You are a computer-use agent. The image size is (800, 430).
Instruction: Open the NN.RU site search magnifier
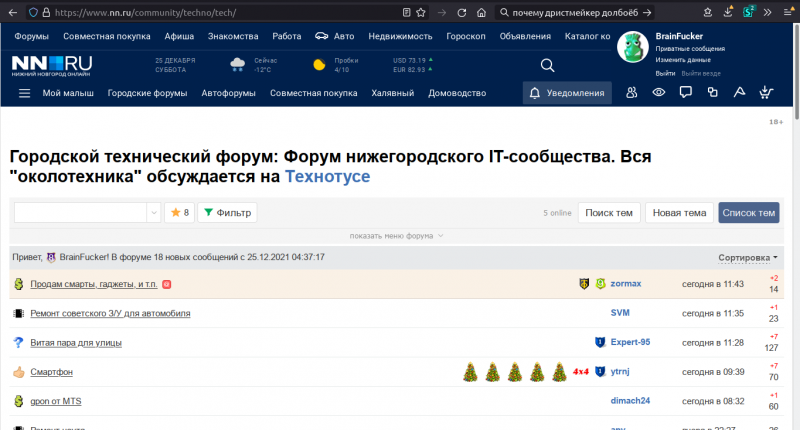[x=547, y=65]
